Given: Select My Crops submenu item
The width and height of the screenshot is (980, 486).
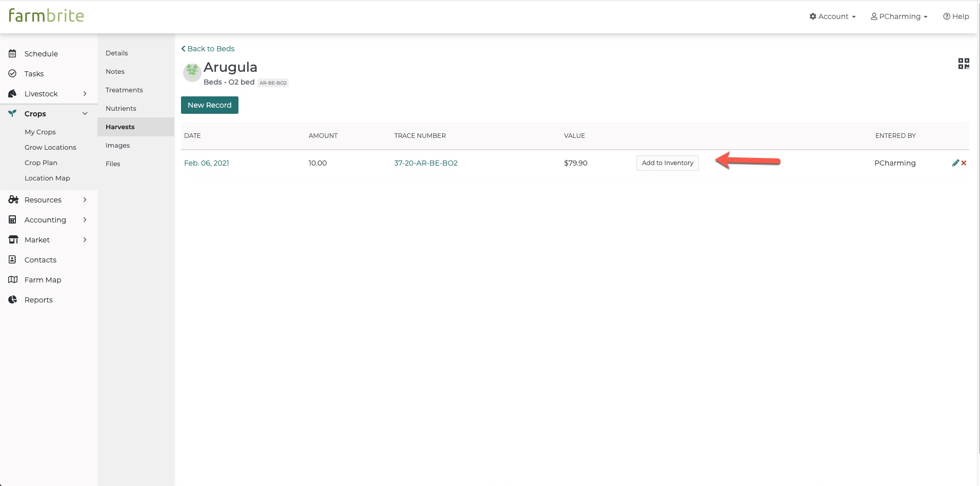Looking at the screenshot, I should click(x=40, y=132).
